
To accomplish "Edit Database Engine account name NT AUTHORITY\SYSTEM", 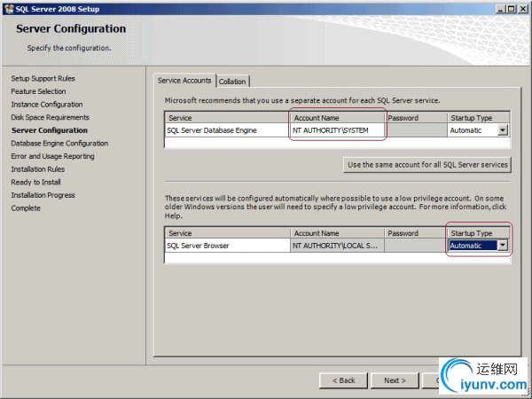I will [x=337, y=130].
